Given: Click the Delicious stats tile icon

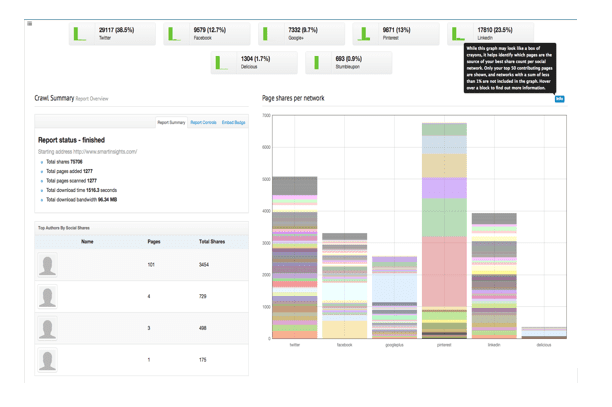Looking at the screenshot, I should click(220, 63).
